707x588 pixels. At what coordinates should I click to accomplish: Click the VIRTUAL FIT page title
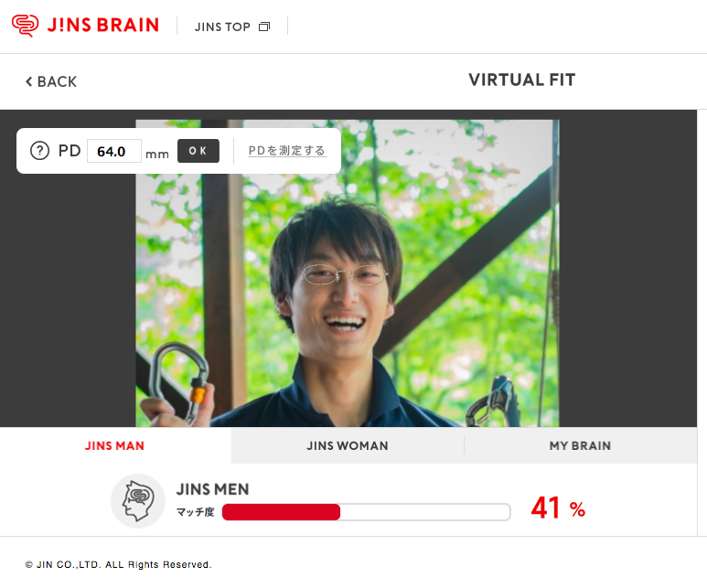click(521, 80)
